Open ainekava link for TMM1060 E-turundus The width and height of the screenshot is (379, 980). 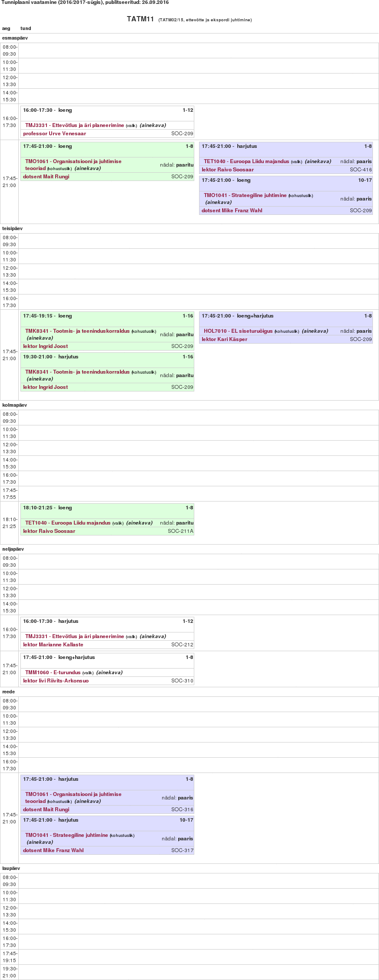click(x=109, y=672)
